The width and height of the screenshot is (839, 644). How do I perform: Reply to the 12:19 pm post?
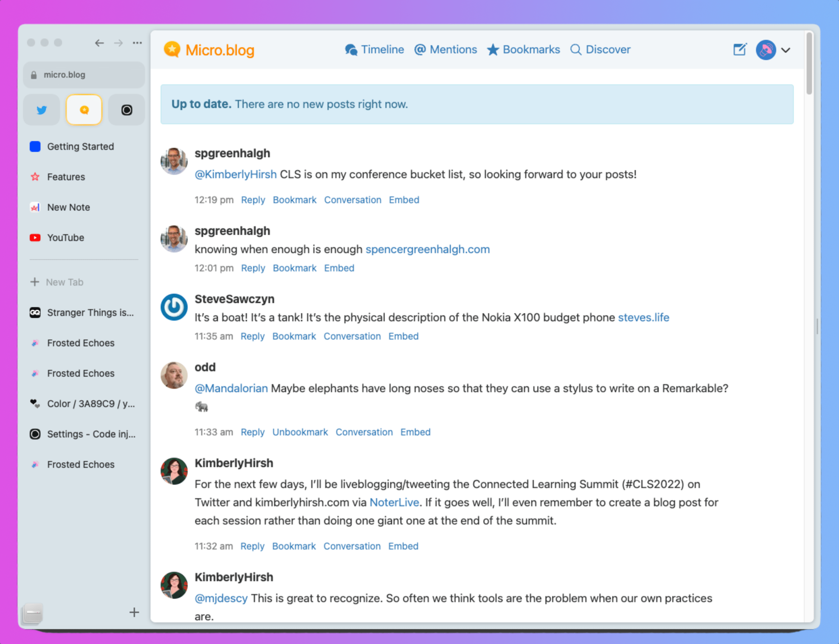pyautogui.click(x=253, y=200)
